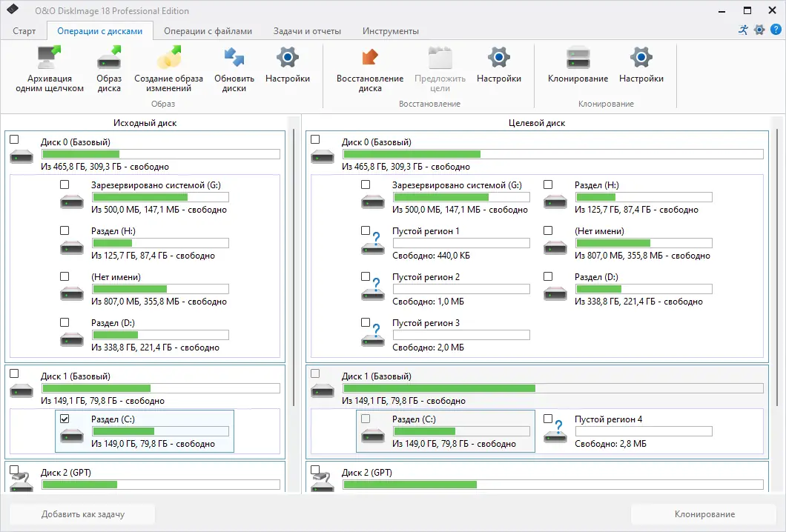Click Добавить как задачу button

click(83, 514)
